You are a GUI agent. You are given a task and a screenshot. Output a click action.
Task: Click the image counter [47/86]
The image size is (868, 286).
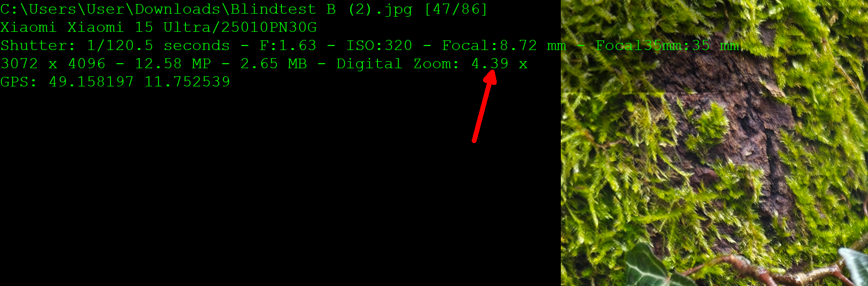click(x=456, y=9)
